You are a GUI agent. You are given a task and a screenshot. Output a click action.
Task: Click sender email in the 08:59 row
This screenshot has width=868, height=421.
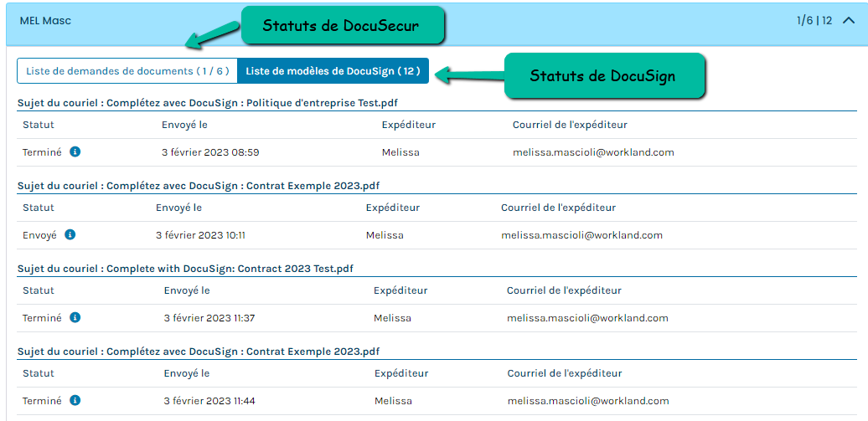(x=593, y=152)
